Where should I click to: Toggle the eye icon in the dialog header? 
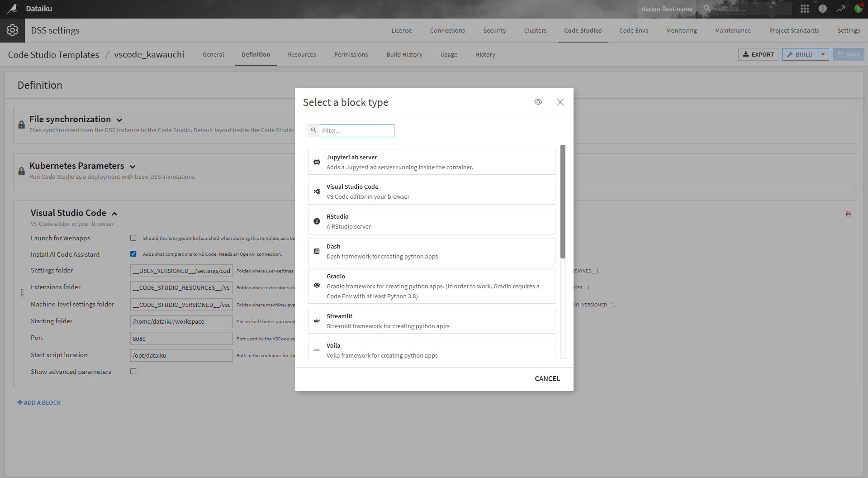(538, 102)
